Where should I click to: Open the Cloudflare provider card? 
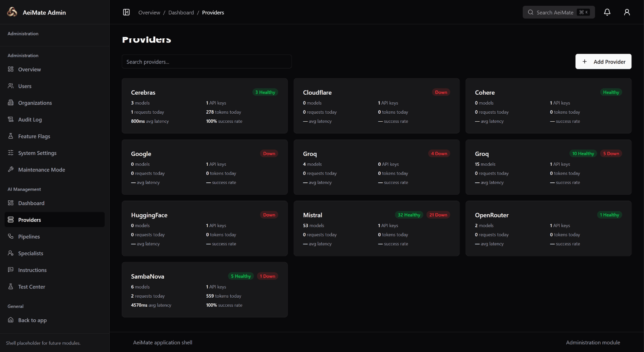pos(376,106)
